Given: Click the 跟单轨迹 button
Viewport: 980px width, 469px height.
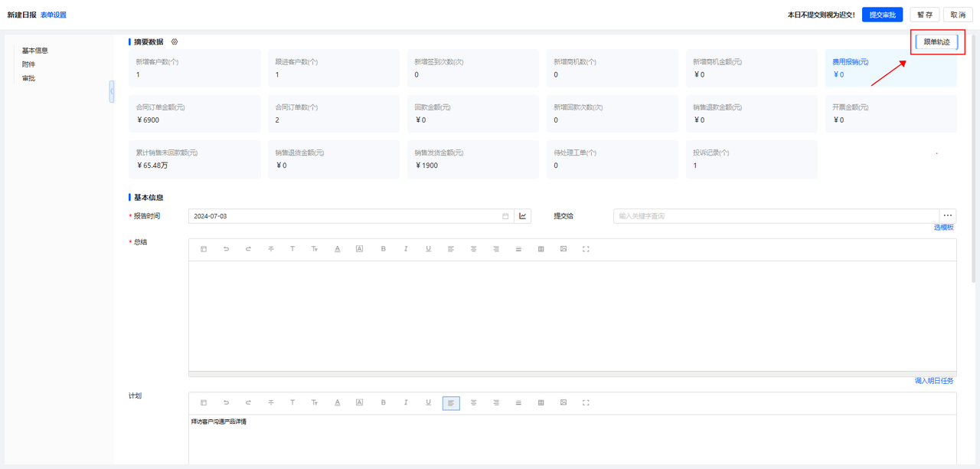Looking at the screenshot, I should coord(937,42).
